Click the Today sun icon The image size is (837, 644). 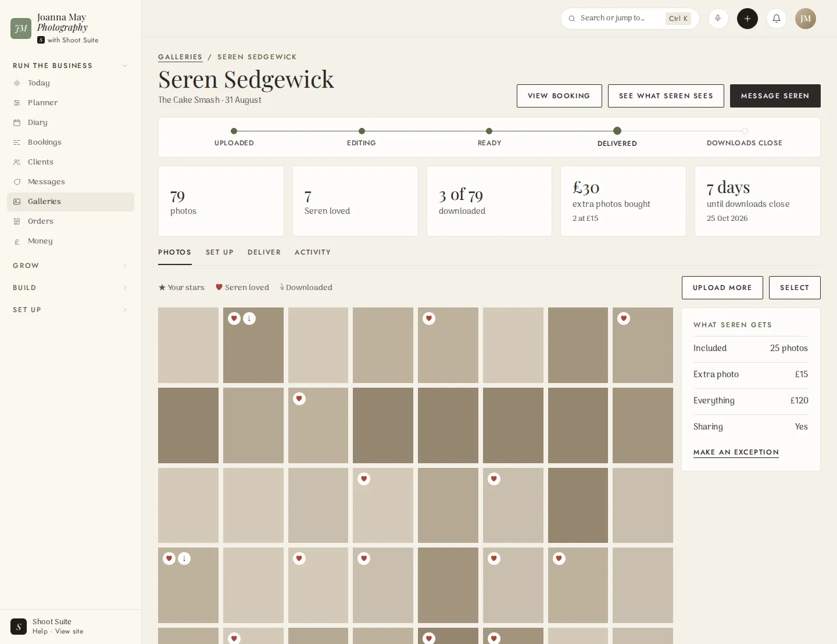[x=17, y=83]
